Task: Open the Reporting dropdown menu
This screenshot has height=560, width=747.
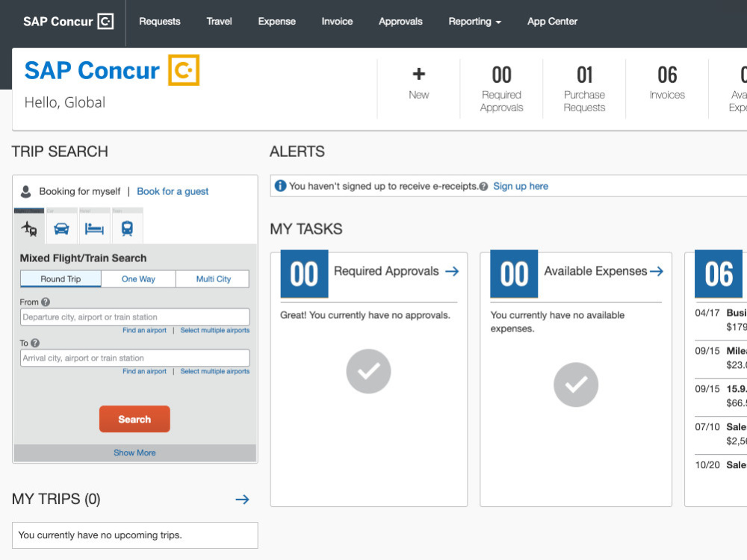Action: click(474, 22)
